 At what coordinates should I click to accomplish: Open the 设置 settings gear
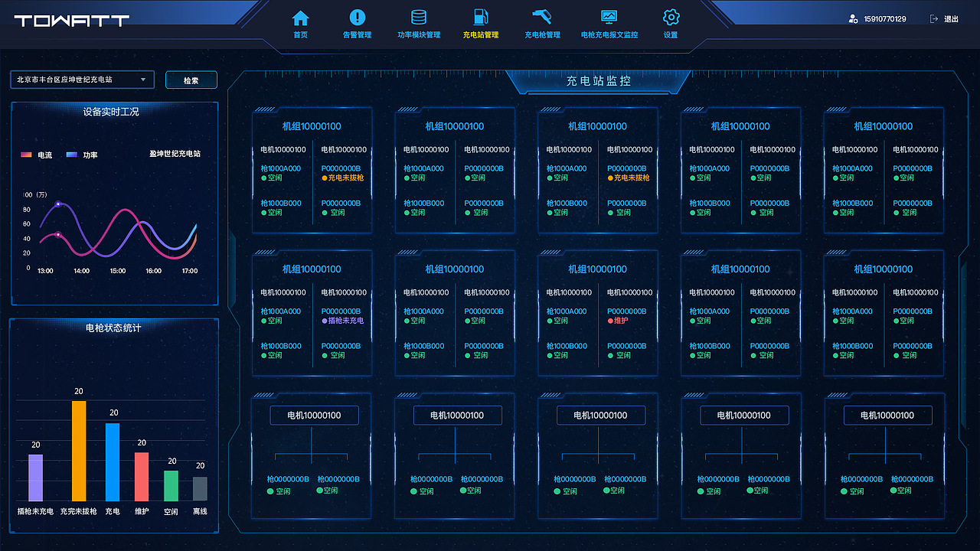(671, 23)
